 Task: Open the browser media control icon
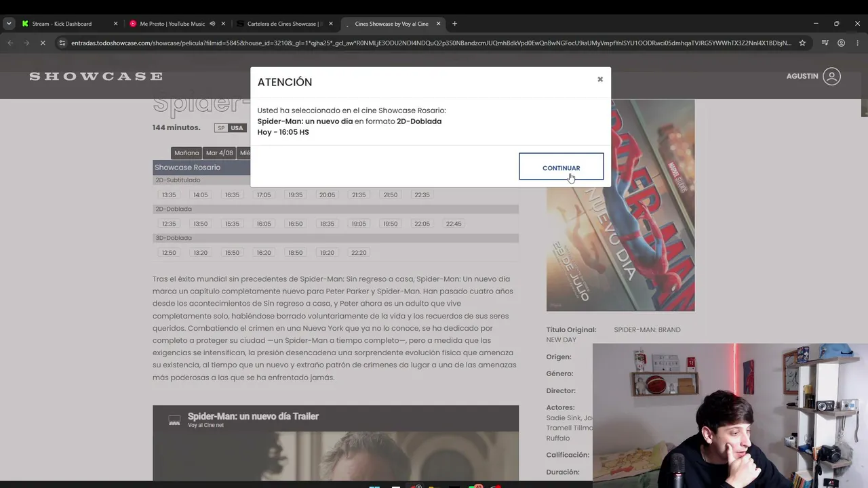click(x=825, y=43)
